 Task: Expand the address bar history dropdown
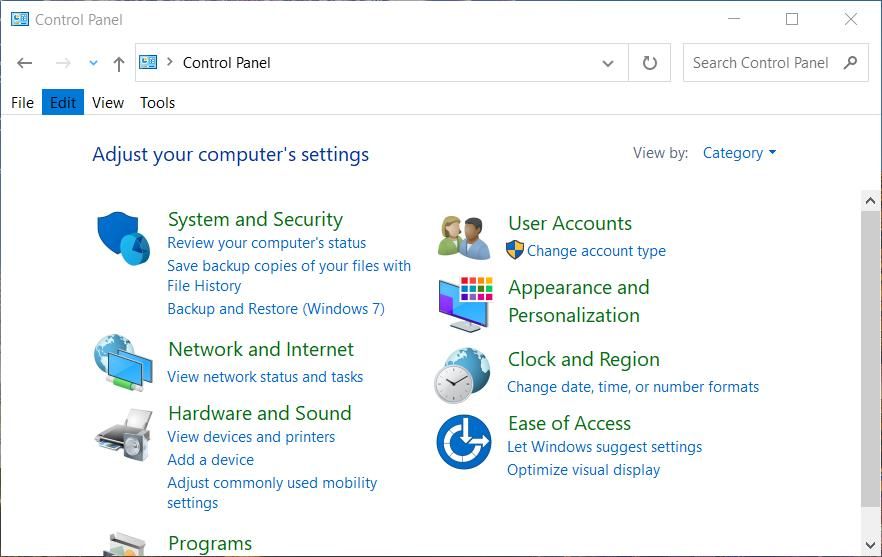608,63
